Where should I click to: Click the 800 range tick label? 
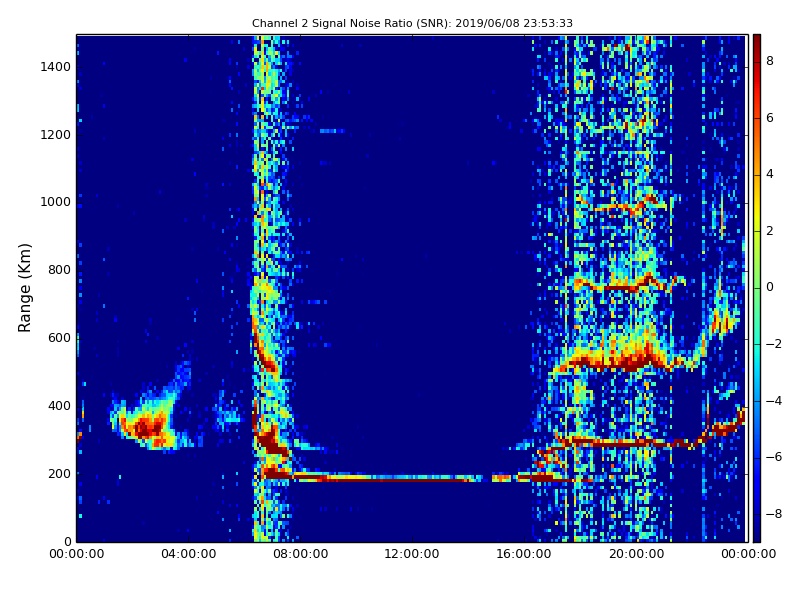click(59, 270)
